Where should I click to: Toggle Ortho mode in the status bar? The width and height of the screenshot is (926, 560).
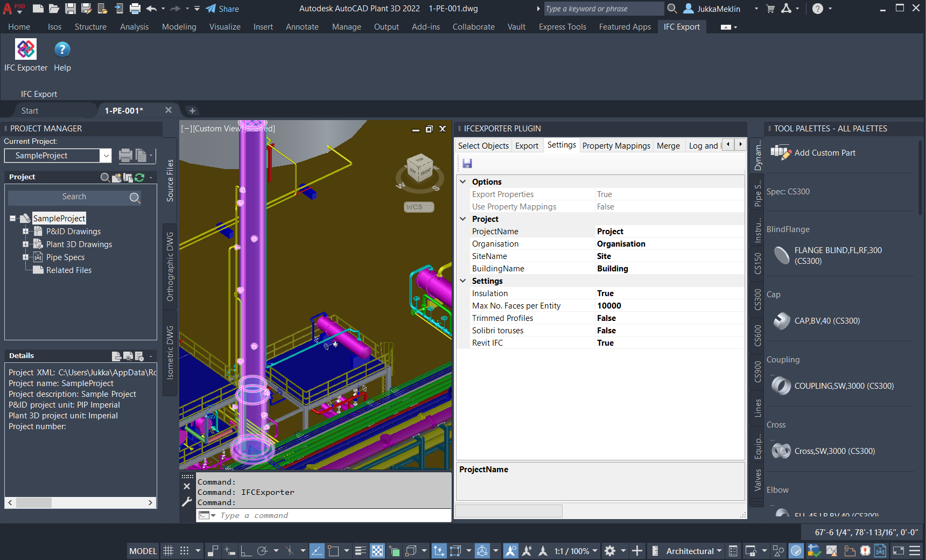[x=246, y=551]
